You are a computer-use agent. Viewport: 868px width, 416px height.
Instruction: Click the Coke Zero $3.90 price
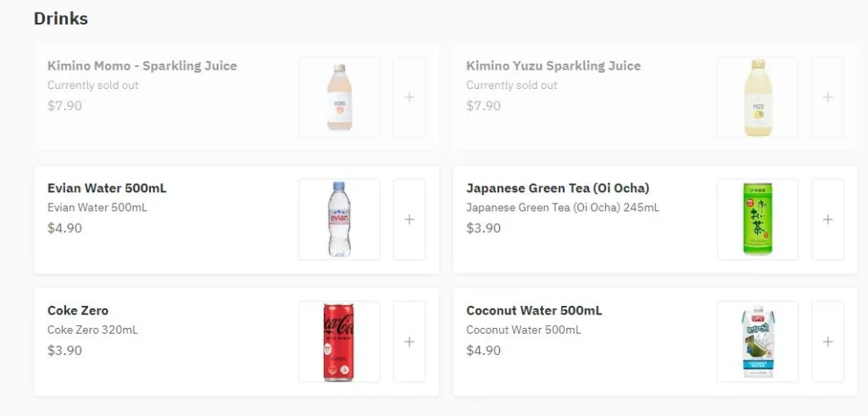(64, 350)
